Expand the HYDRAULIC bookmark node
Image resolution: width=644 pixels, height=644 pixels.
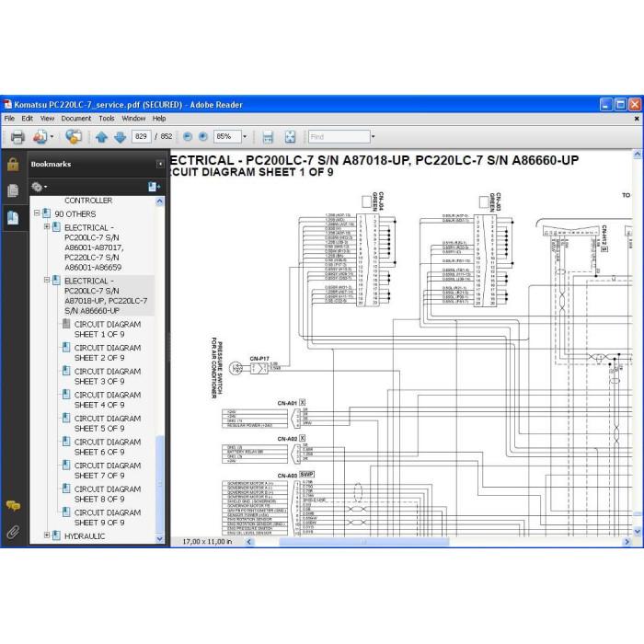click(x=47, y=535)
